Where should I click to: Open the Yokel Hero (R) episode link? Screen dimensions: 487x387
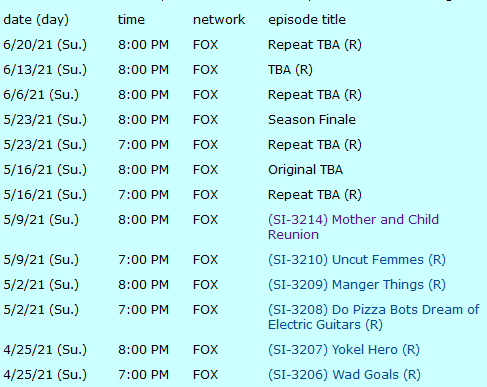click(x=344, y=350)
